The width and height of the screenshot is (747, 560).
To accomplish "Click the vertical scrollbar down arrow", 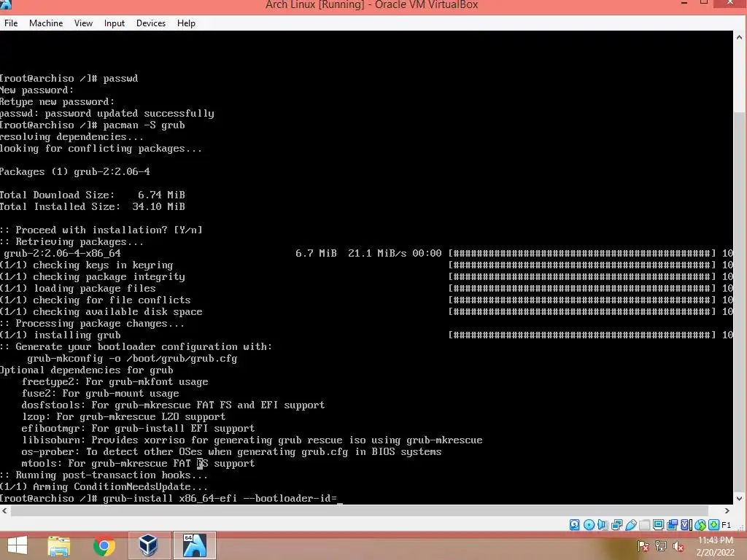I will (740, 499).
